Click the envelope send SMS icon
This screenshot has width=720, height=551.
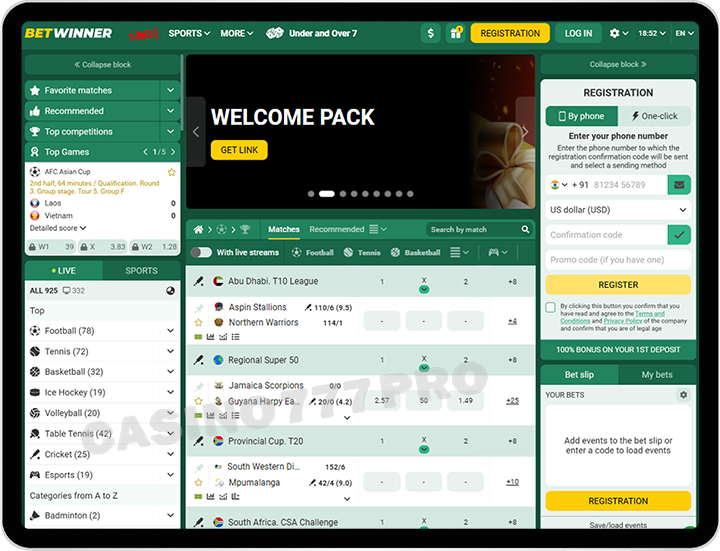pyautogui.click(x=679, y=185)
